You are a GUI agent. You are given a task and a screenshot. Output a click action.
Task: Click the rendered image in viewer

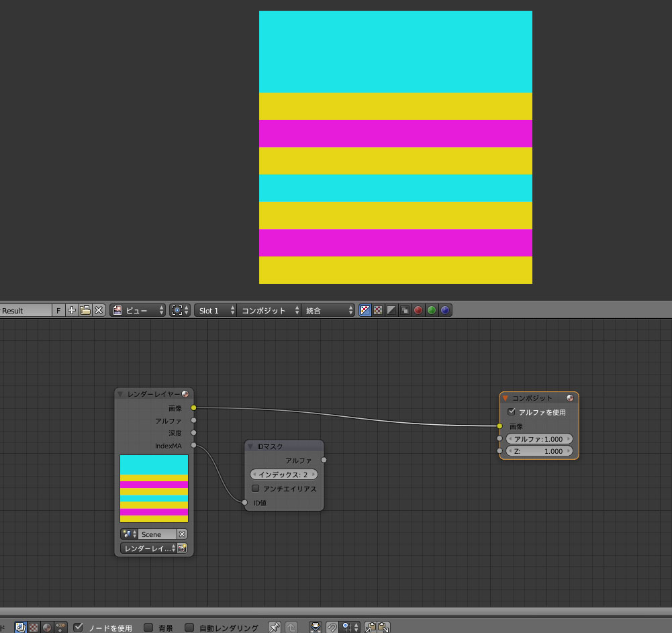click(395, 147)
